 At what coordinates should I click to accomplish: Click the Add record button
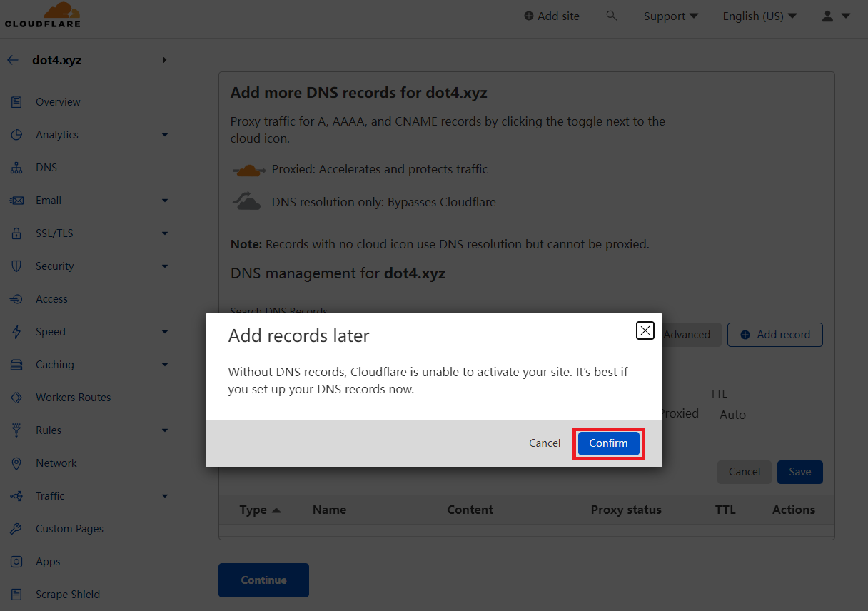[x=775, y=335]
